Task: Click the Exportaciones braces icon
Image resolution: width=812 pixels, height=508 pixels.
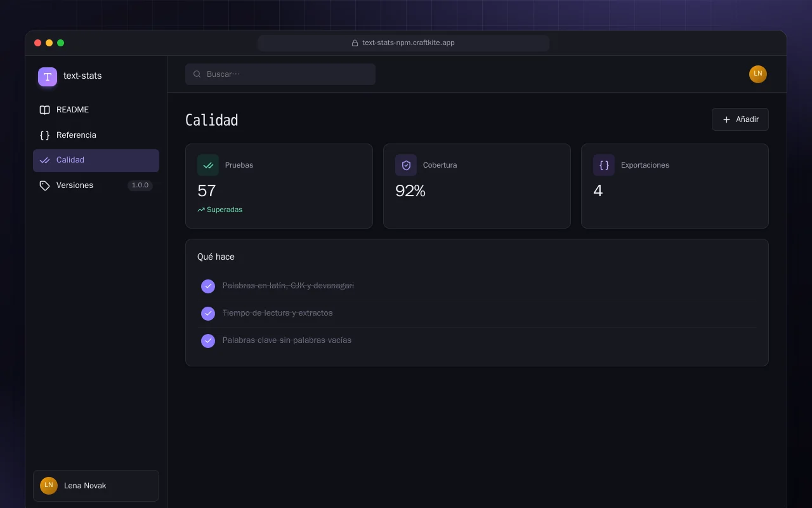Action: tap(604, 165)
